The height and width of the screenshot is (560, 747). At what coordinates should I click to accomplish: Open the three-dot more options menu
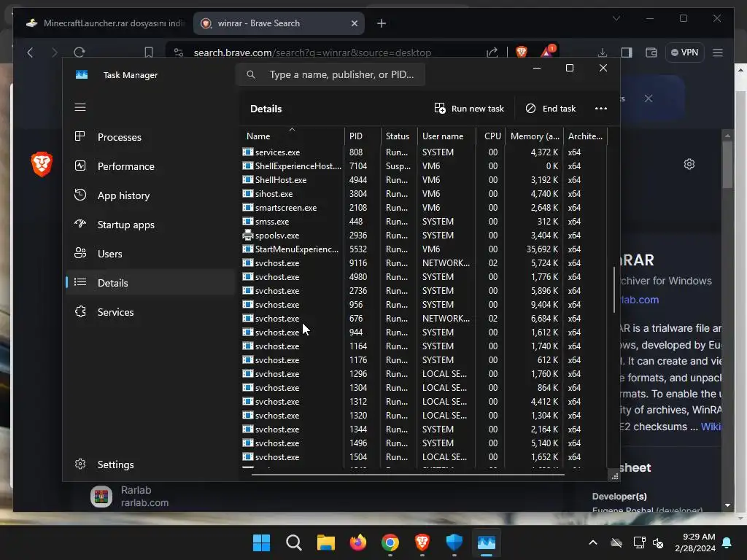point(601,109)
